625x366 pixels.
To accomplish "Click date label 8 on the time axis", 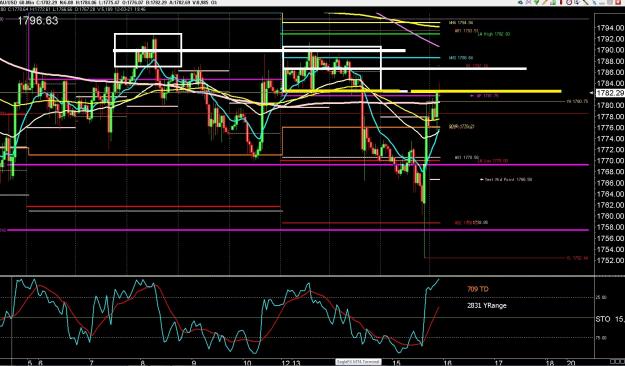I will (143, 362).
